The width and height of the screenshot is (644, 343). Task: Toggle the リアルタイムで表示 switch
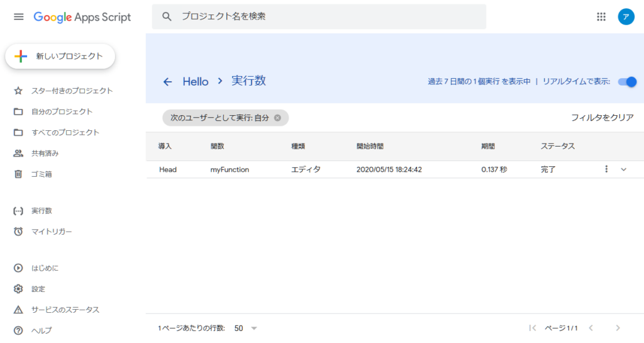627,82
